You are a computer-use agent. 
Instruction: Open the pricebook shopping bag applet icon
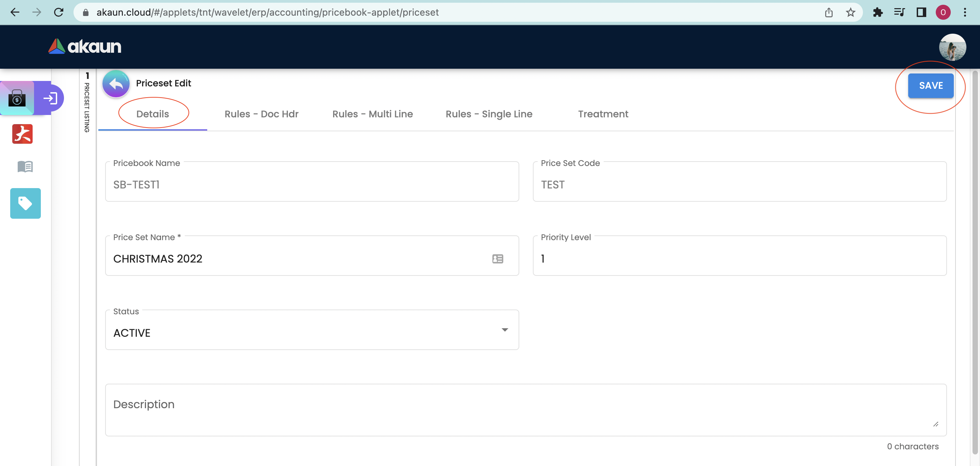[x=17, y=98]
